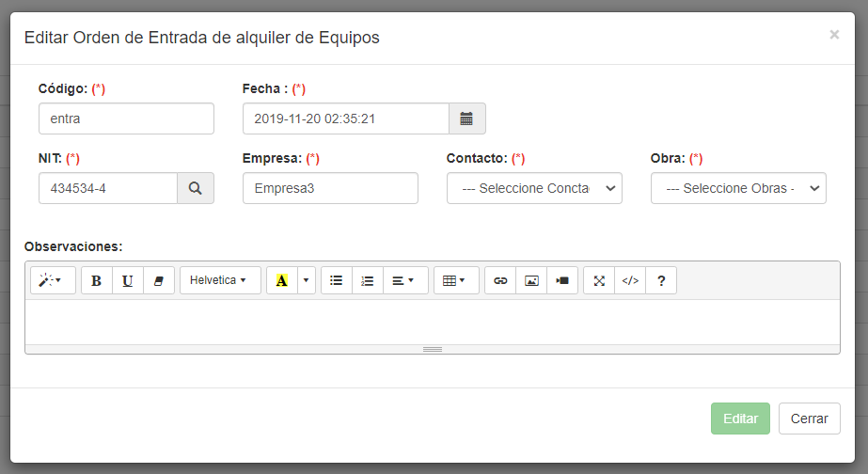This screenshot has width=868, height=474.
Task: Insert an unordered bullet list
Action: pyautogui.click(x=337, y=280)
